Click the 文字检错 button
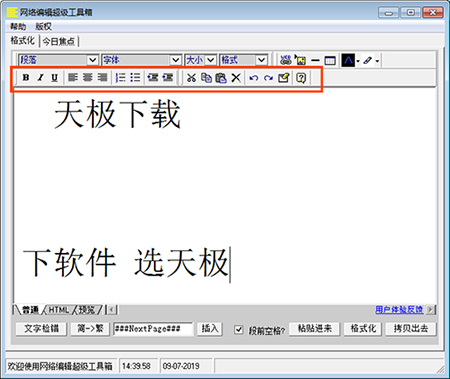This screenshot has height=379, width=450. coord(42,329)
